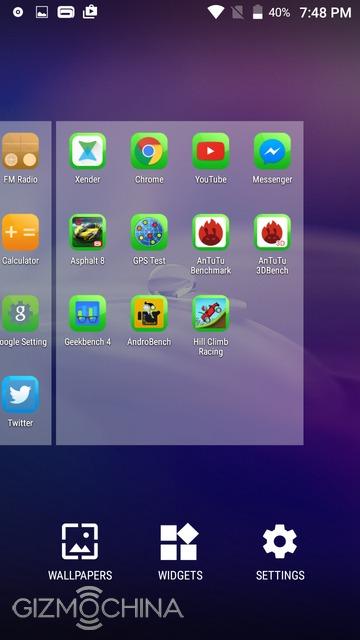Viewport: 360px width, 640px height.
Task: Tap the Wi-Fi status icon
Action: click(x=216, y=12)
